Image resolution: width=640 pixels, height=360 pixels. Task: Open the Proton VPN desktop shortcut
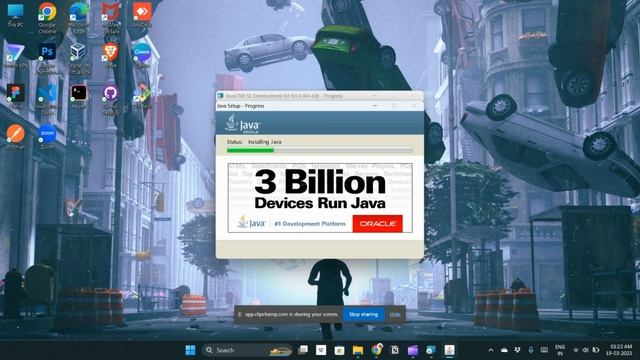[15, 55]
